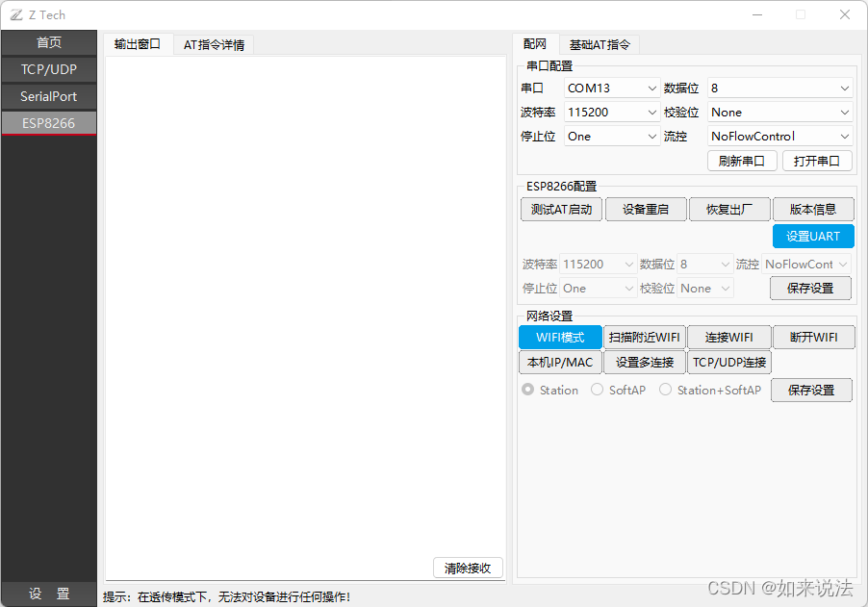Open 设置 at sidebar bottom
This screenshot has width=868, height=607.
coord(48,594)
